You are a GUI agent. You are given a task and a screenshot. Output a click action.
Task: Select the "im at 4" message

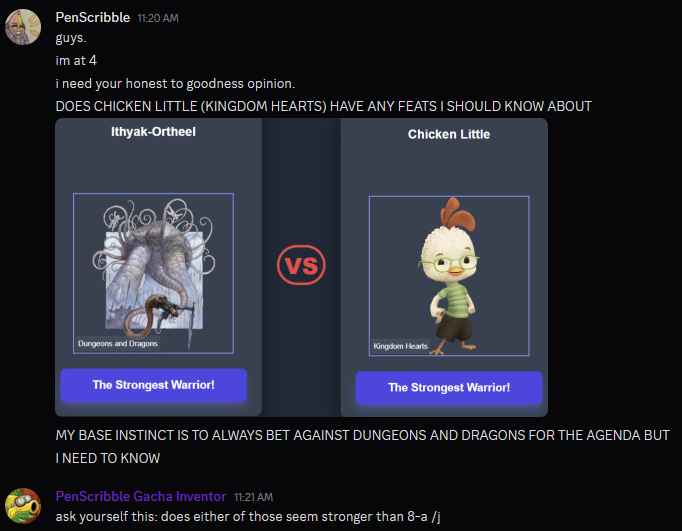tap(76, 60)
